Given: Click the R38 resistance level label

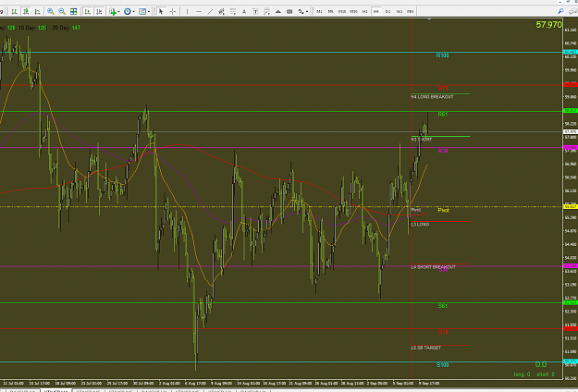Looking at the screenshot, I should pos(443,151).
